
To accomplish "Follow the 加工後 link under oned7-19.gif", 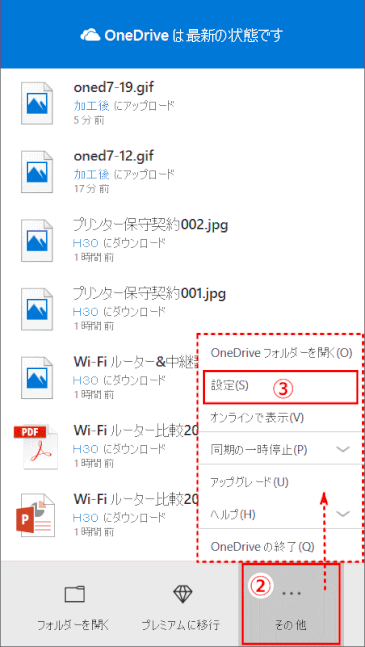I will tap(92, 106).
